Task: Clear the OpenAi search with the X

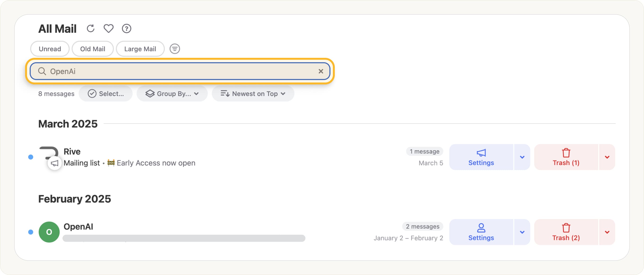Action: [321, 71]
